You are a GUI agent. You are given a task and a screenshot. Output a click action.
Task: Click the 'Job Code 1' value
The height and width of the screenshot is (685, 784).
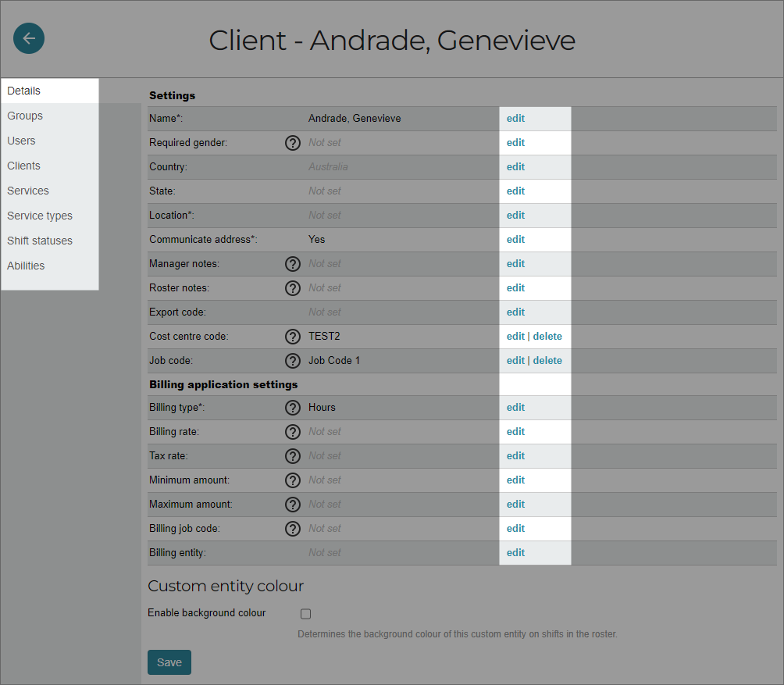pos(334,361)
